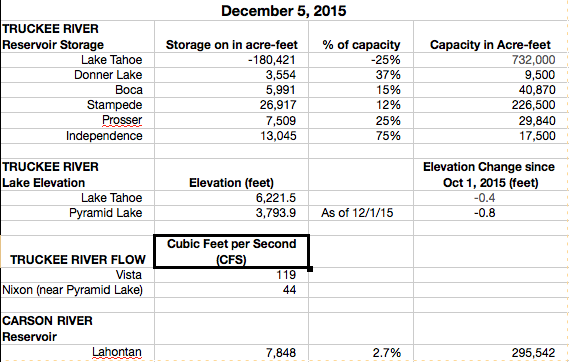Grab the fill handle of selected cell
The image size is (569, 362).
pyautogui.click(x=310, y=269)
